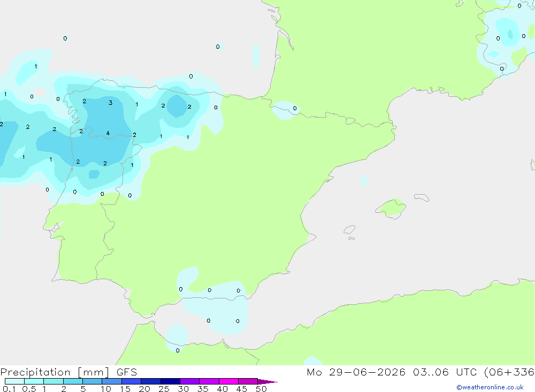Viewport: 535px width, 392px height.
Task: Click the "[mm]" unit label
Action: 93,372
